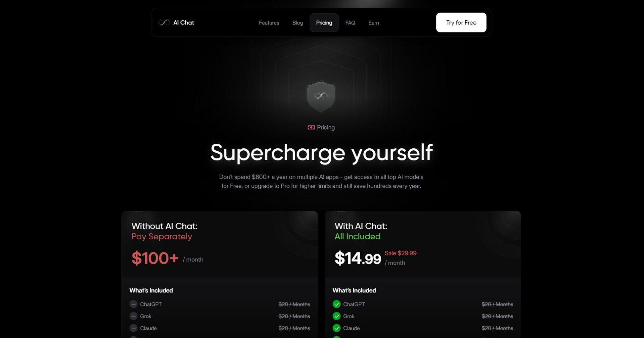
Task: Click the gray minus icon beside Grok
Action: 133,316
